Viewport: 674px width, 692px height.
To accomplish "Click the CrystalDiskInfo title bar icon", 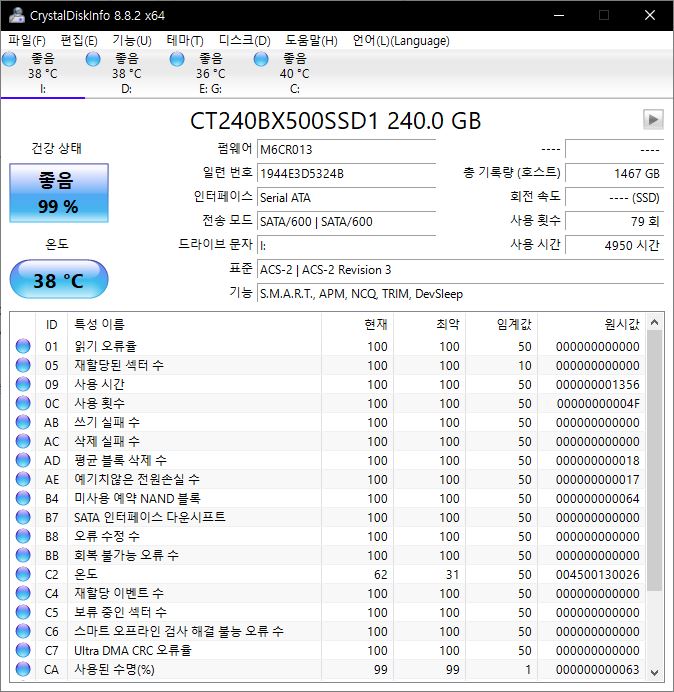I will pos(16,15).
